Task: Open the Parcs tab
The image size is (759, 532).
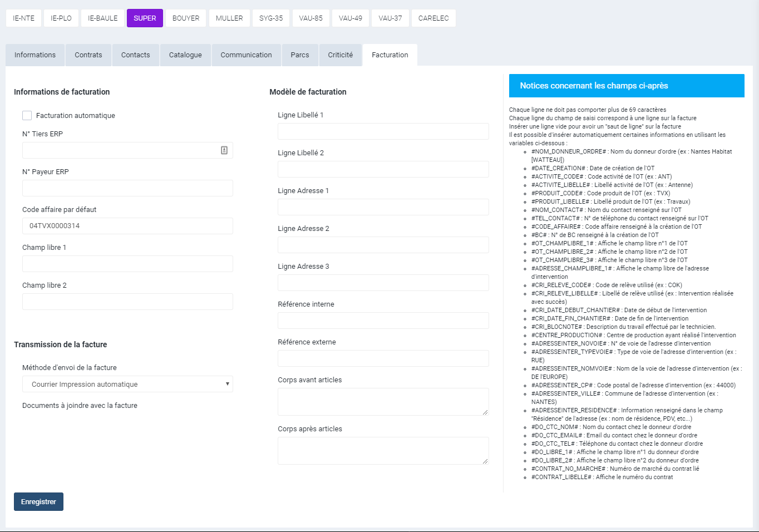Action: pyautogui.click(x=299, y=55)
